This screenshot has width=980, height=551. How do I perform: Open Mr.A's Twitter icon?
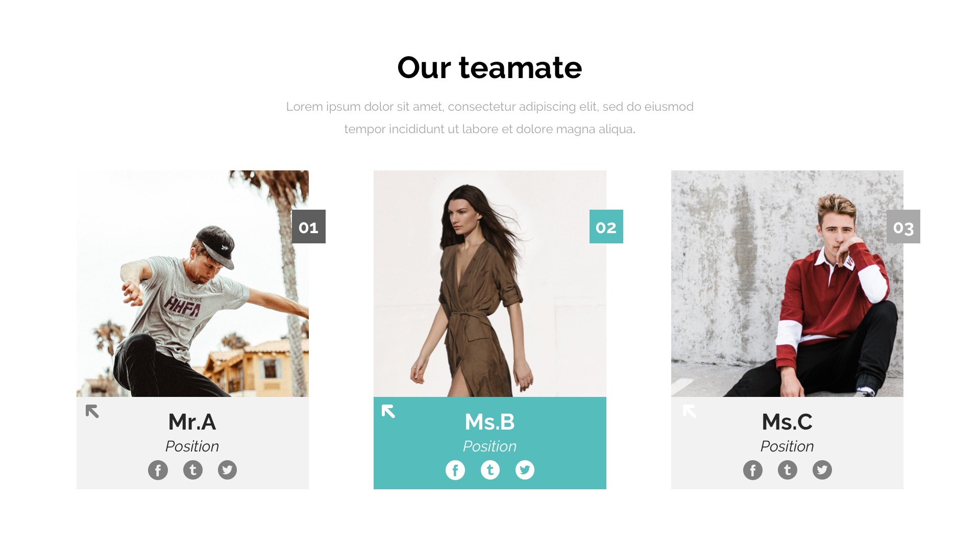click(x=228, y=470)
